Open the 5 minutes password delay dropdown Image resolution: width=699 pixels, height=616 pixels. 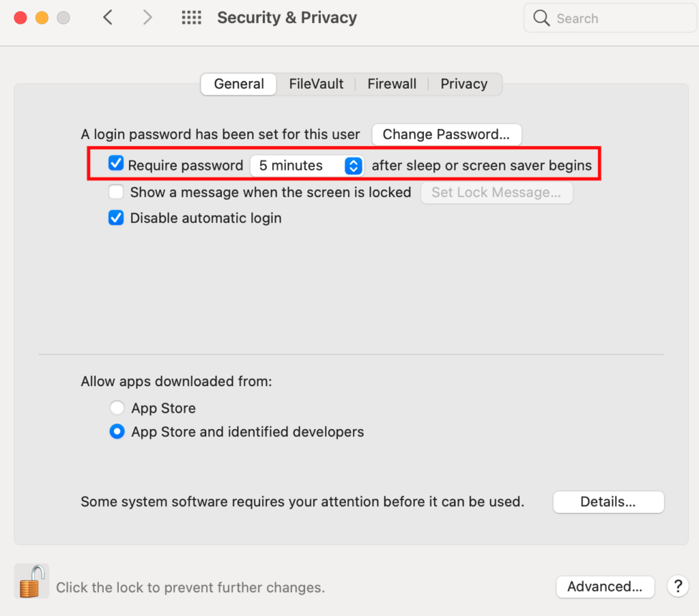pyautogui.click(x=306, y=165)
